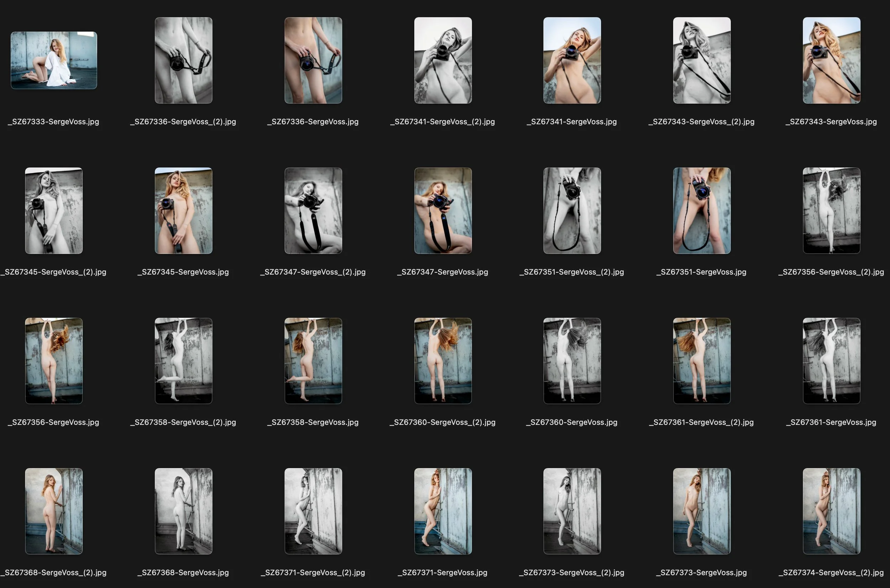Select _SZ67360-SergeVoss_(2).jpg
890x588 pixels.
(443, 361)
